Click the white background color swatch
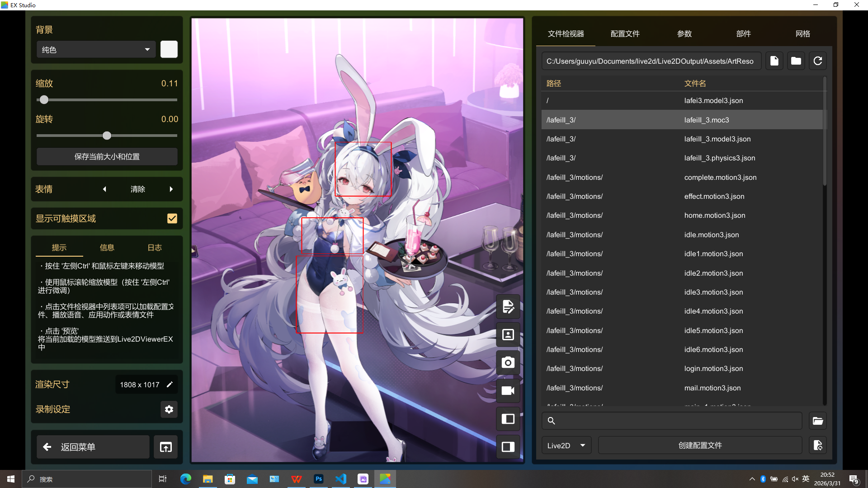The height and width of the screenshot is (488, 868). click(169, 49)
